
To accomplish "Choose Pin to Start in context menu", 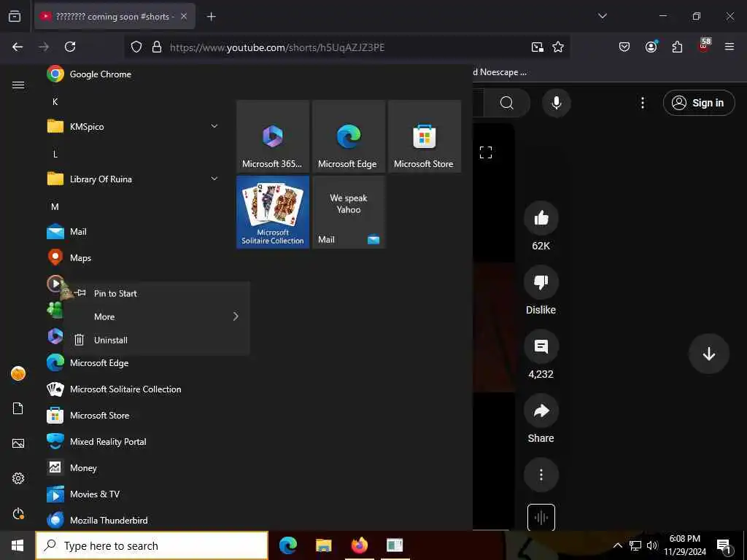I will 156,293.
